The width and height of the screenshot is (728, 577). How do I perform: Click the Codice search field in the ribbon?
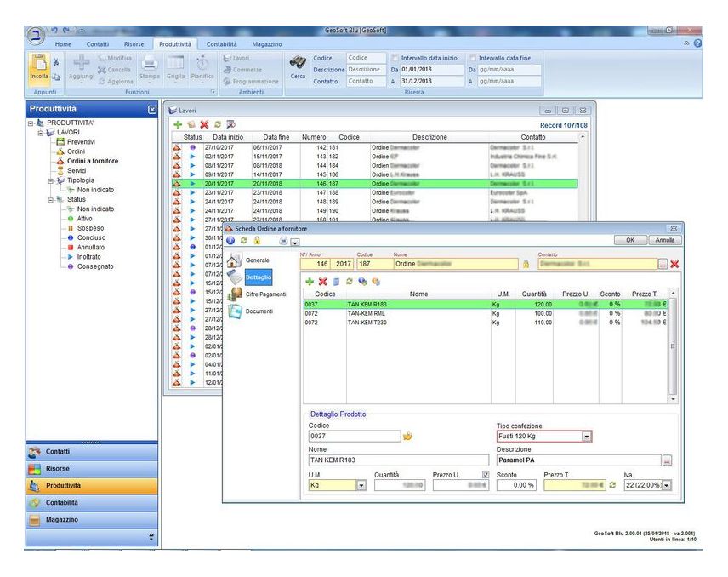pyautogui.click(x=366, y=58)
